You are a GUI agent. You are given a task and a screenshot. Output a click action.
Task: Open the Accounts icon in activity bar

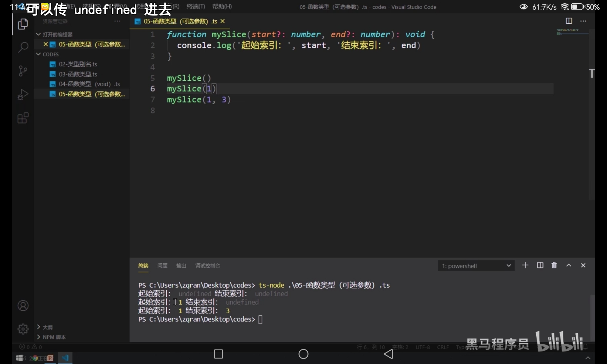[x=23, y=305]
